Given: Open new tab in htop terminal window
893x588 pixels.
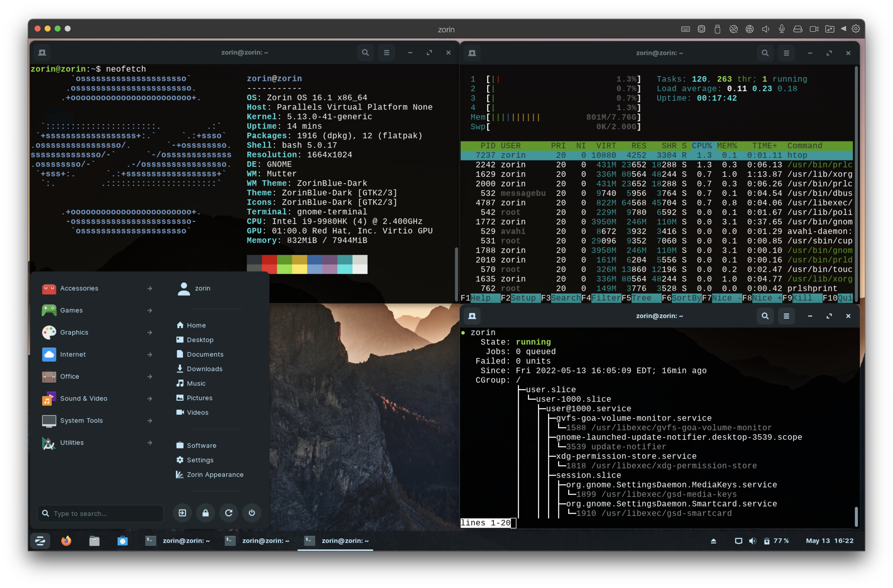Looking at the screenshot, I should (472, 53).
